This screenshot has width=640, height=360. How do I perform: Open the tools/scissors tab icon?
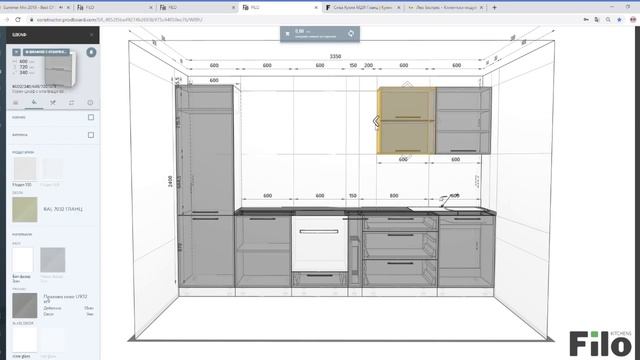pyautogui.click(x=53, y=102)
